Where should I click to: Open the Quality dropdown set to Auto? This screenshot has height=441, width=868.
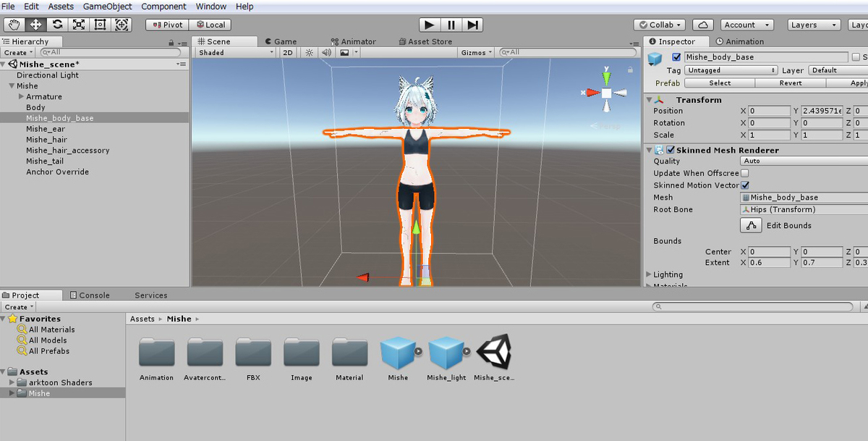click(x=804, y=161)
